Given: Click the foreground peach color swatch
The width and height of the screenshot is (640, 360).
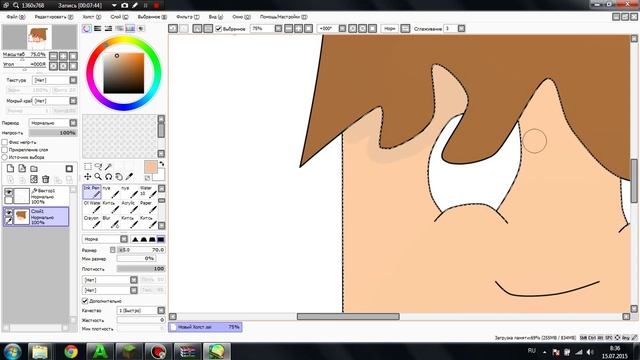Looking at the screenshot, I should [151, 167].
